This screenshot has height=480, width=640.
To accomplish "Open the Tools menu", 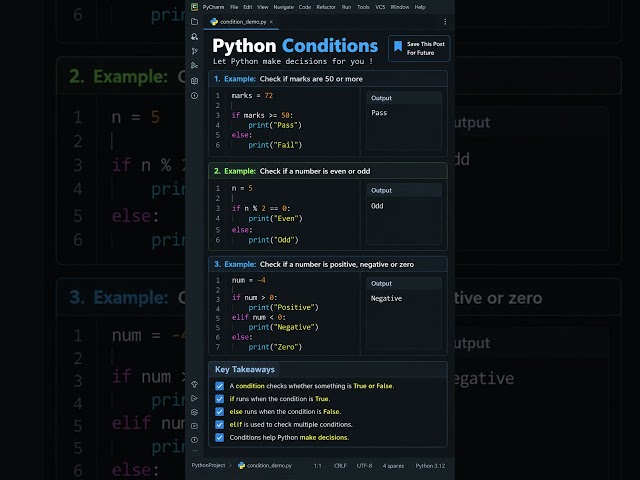I will (363, 7).
